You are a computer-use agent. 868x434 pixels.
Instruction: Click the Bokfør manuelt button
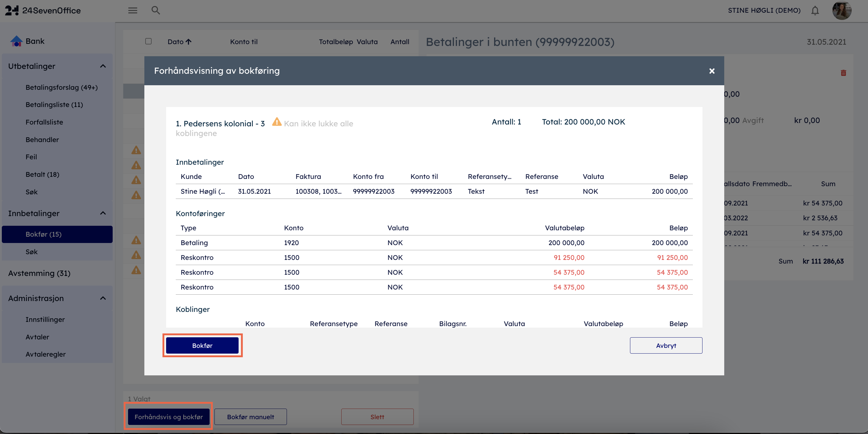click(x=250, y=417)
